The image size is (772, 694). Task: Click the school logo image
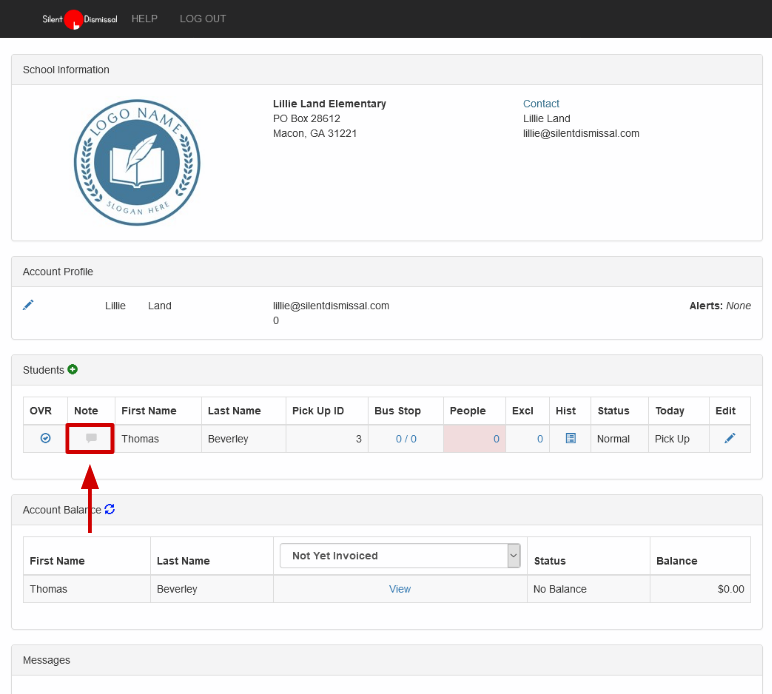click(x=137, y=162)
